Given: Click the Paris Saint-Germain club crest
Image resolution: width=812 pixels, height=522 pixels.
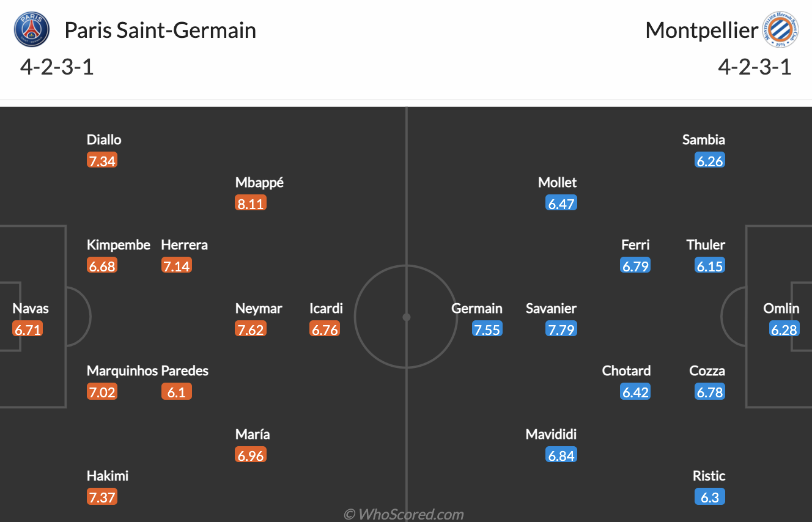Looking at the screenshot, I should [x=32, y=30].
